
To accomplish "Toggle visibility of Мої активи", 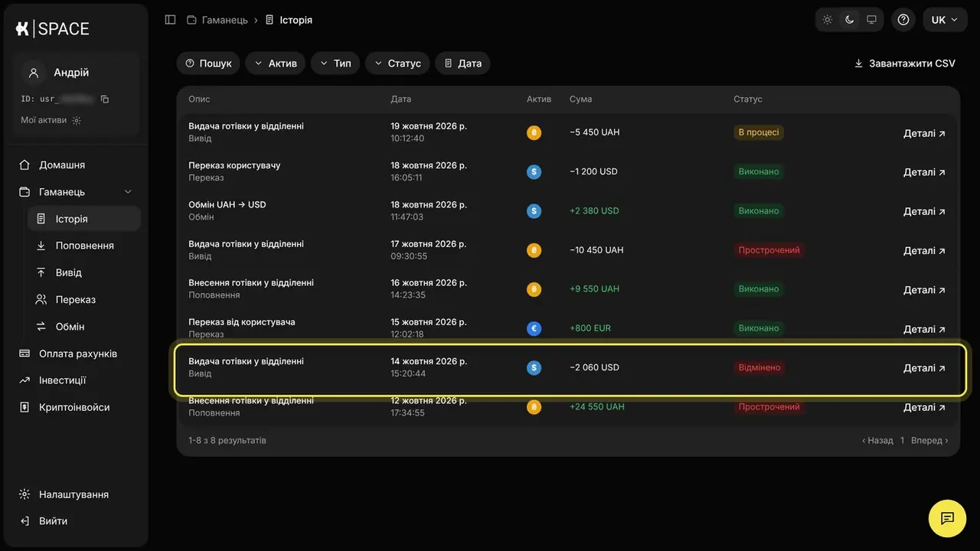I will click(77, 120).
